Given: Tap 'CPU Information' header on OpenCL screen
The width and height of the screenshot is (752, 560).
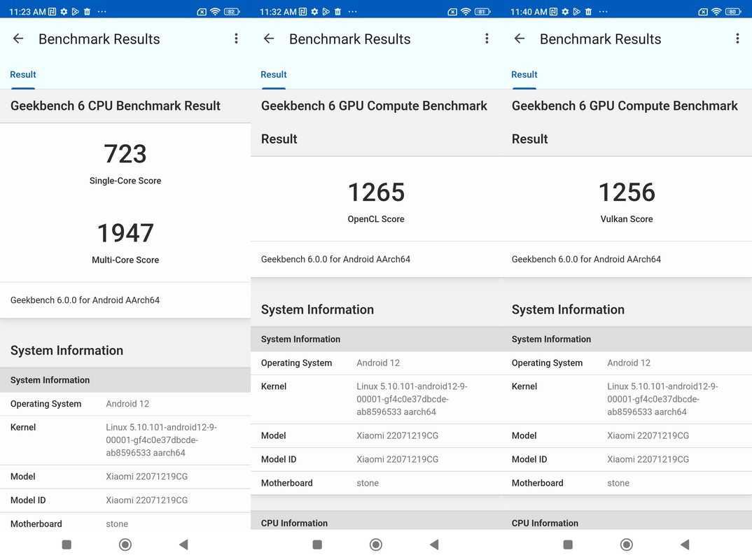Looking at the screenshot, I should click(x=295, y=523).
